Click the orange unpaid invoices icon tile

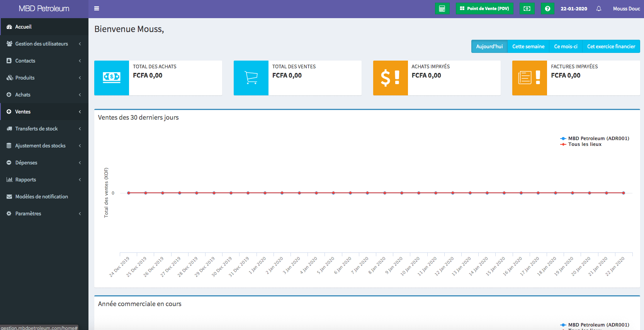pos(529,78)
